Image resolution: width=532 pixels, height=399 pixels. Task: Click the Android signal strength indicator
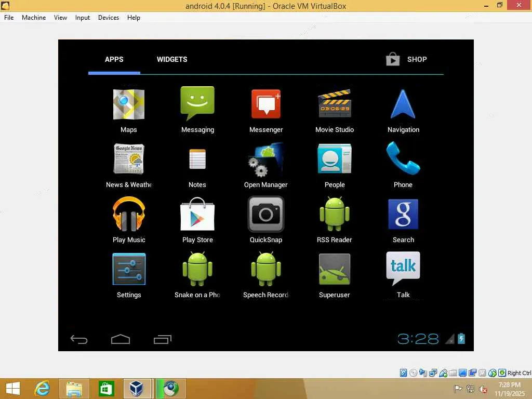(450, 339)
